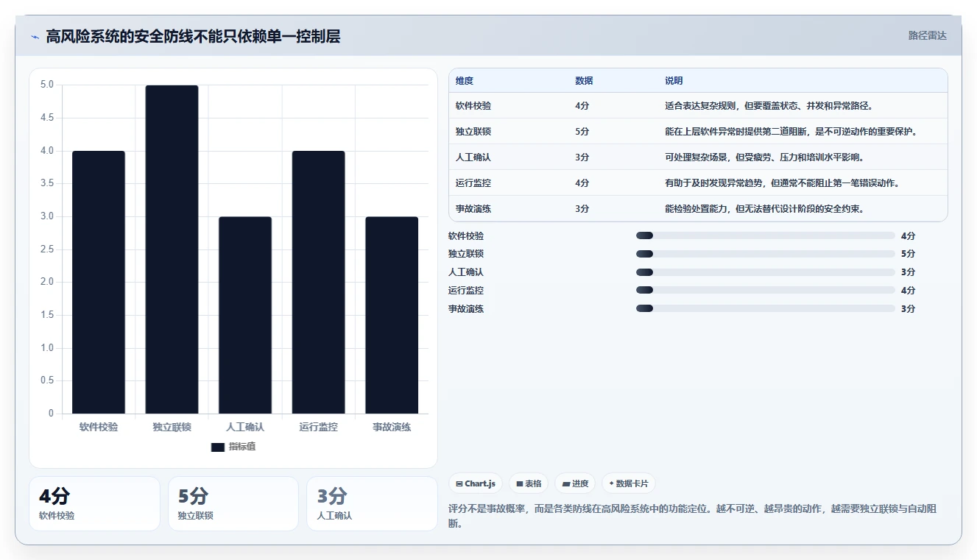Click the 数据 column header
The image size is (977, 560).
[584, 80]
